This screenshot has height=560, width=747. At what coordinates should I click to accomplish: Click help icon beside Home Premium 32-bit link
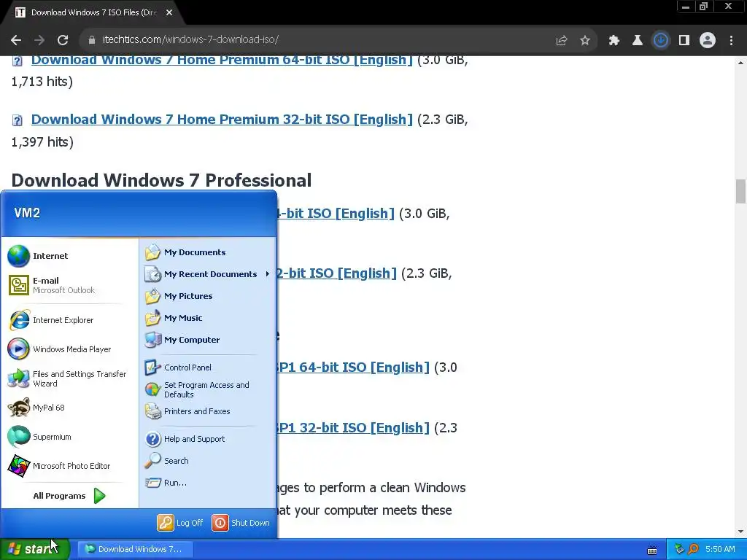(18, 120)
